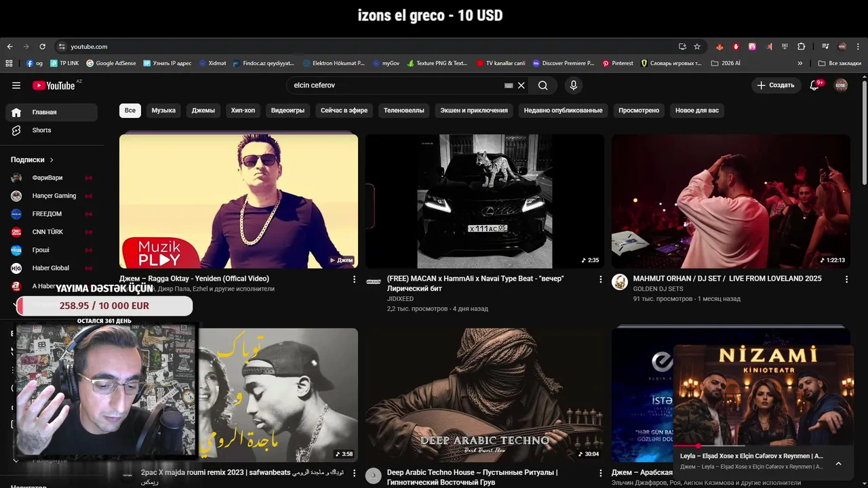868x488 pixels.
Task: Open the ФариВари subscription channel
Action: click(52, 178)
